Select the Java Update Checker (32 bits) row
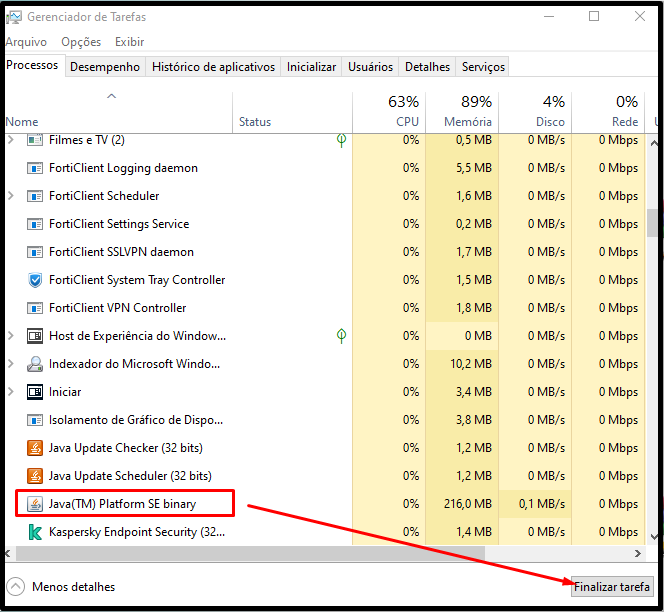The image size is (664, 612). pyautogui.click(x=325, y=448)
